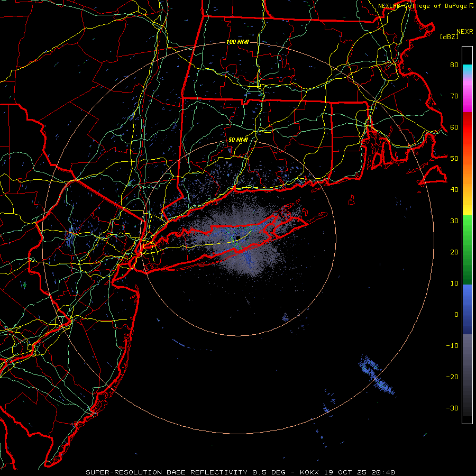Click the "0.5 DEG" tilt value in the caption
The image size is (476, 476).
tap(269, 472)
